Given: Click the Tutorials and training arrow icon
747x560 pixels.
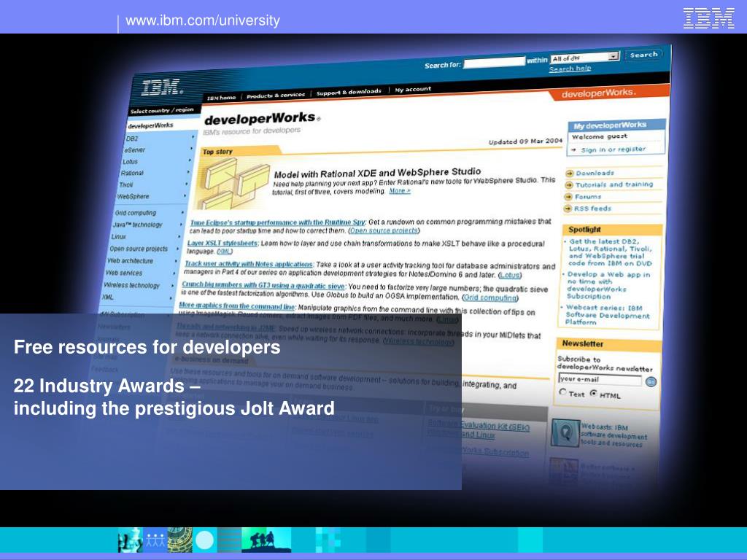Looking at the screenshot, I should point(569,185).
